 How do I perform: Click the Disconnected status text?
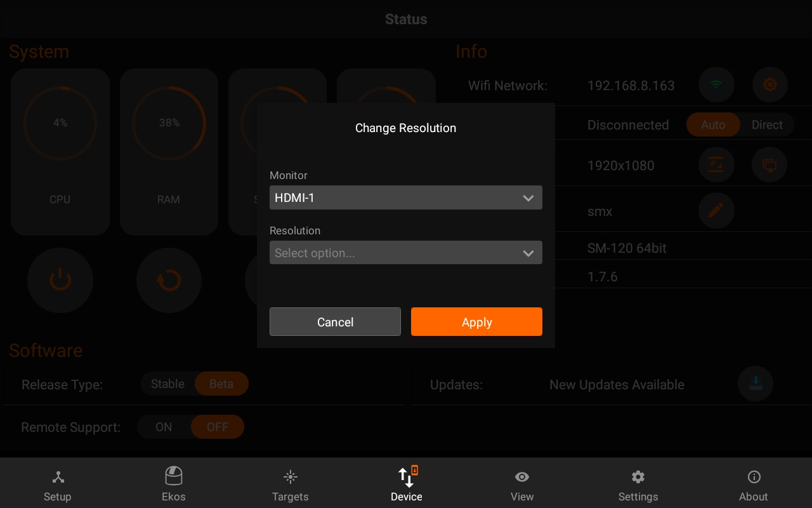628,125
